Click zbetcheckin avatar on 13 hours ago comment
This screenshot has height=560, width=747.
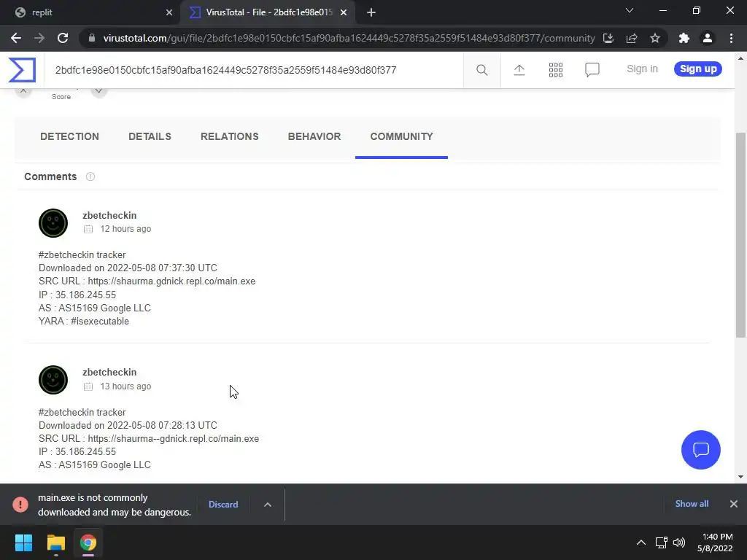53,380
